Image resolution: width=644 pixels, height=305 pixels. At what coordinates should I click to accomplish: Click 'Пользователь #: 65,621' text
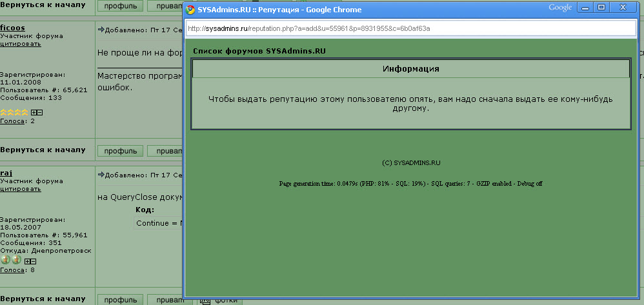pos(43,90)
